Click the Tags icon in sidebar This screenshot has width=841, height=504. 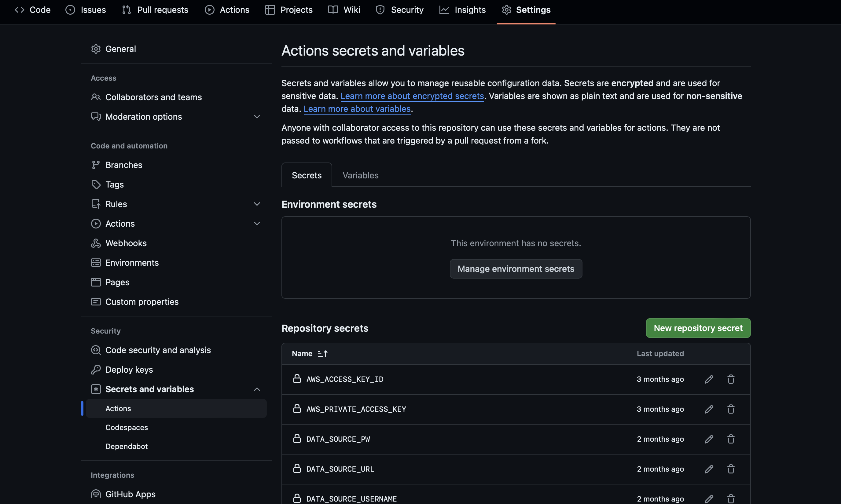(96, 185)
